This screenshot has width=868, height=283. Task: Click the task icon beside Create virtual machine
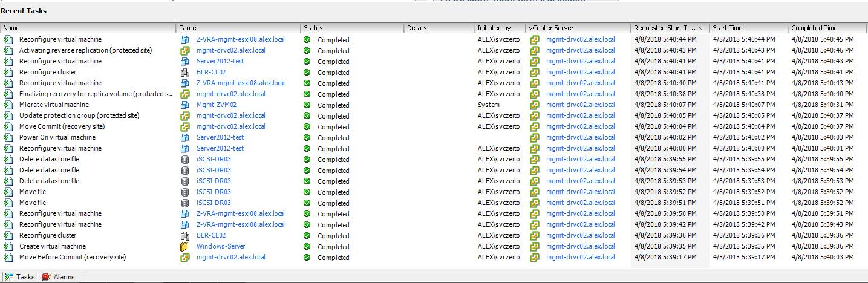(x=8, y=246)
